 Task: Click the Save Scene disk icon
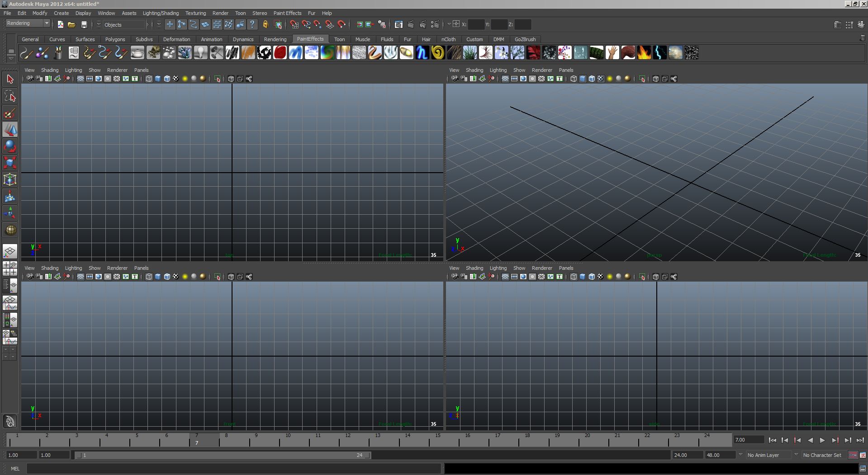[x=84, y=25]
